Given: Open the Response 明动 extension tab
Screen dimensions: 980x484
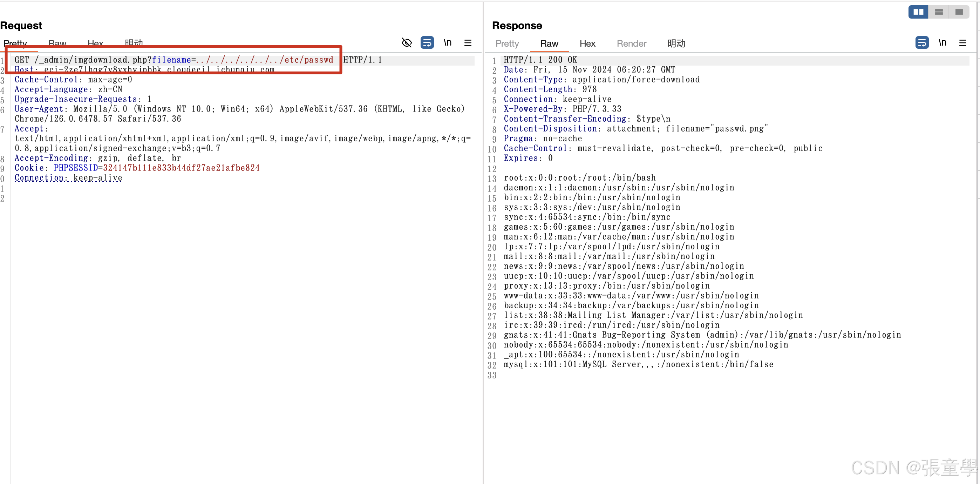Looking at the screenshot, I should coord(676,44).
